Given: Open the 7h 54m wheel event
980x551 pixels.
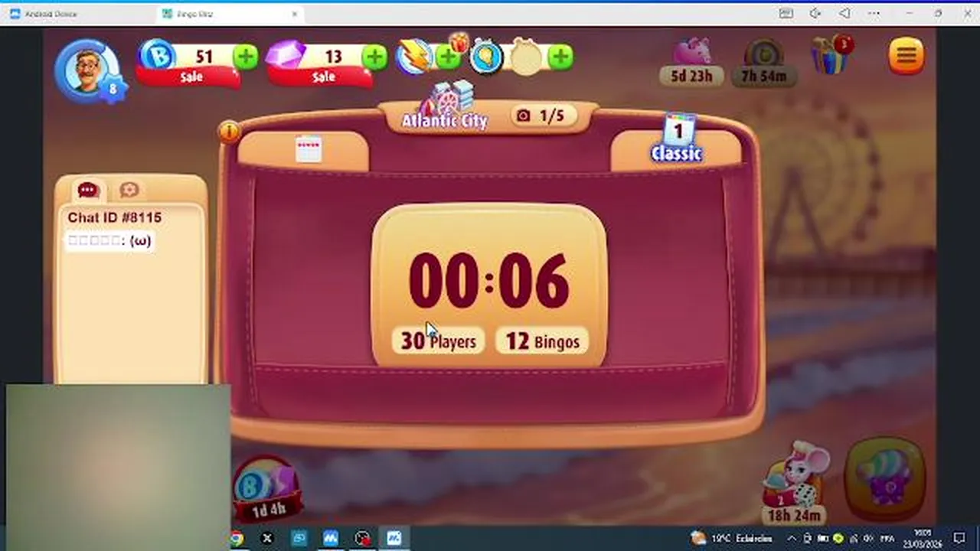Looking at the screenshot, I should (x=763, y=63).
